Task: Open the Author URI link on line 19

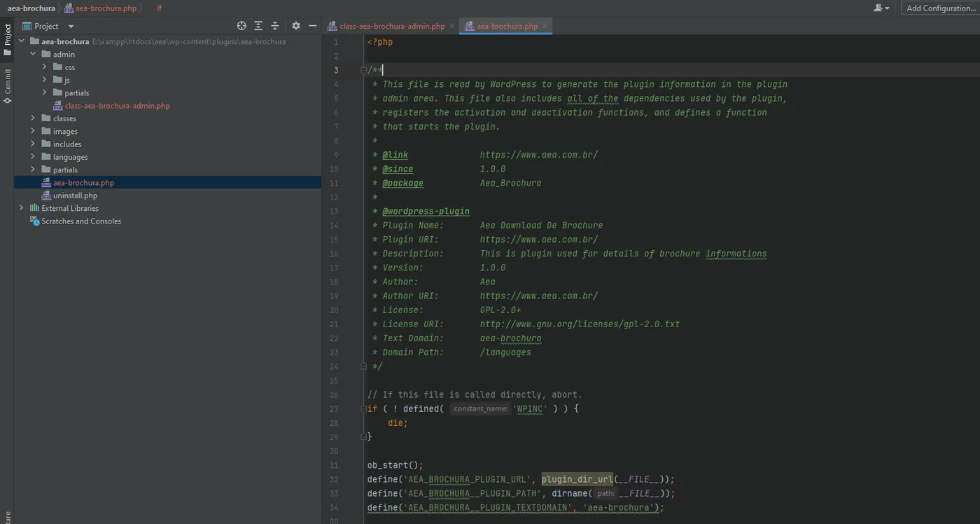Action: pyautogui.click(x=539, y=296)
